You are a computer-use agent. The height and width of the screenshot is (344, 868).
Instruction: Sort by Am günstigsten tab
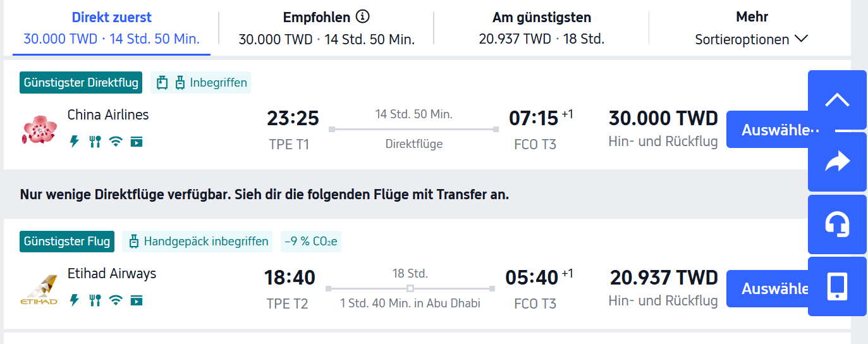point(541,28)
